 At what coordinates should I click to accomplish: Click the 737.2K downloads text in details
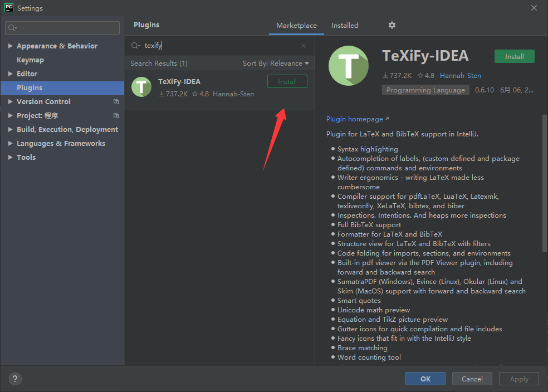[x=400, y=76]
